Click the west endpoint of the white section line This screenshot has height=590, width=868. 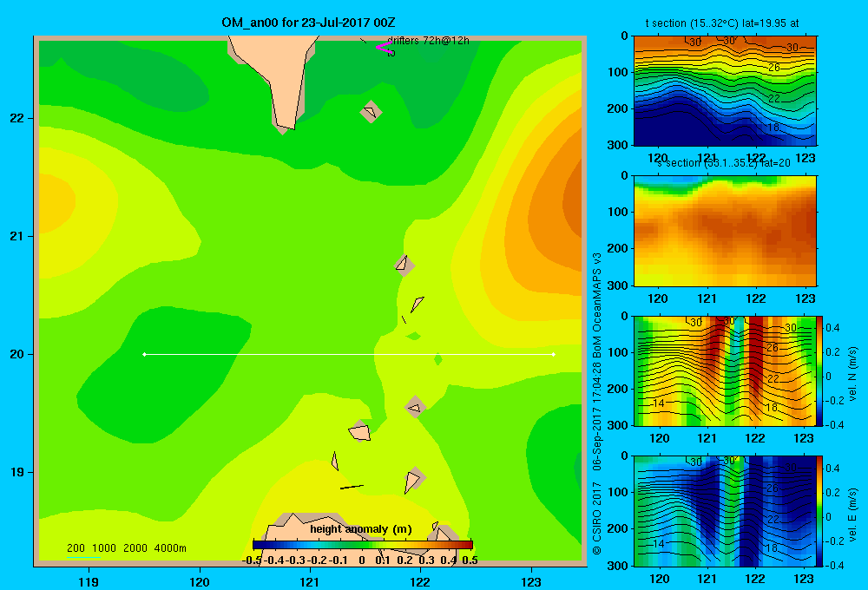click(144, 354)
